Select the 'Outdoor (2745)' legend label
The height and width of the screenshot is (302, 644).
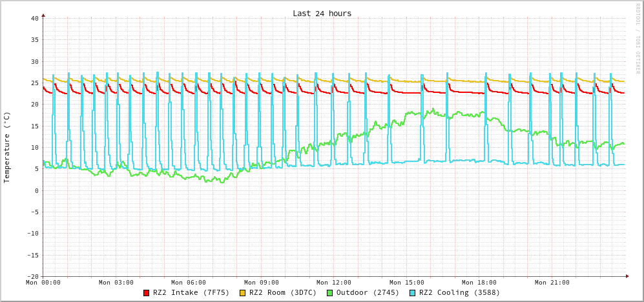(368, 293)
